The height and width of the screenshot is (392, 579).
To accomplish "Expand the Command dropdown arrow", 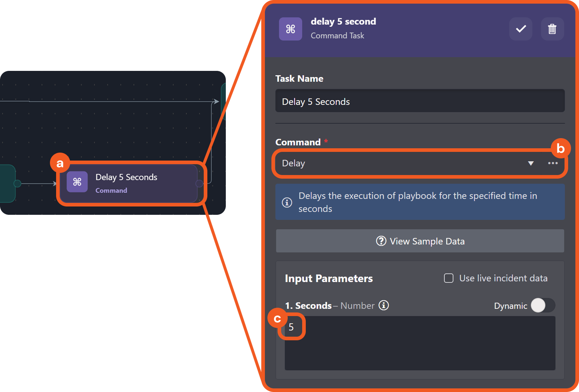I will click(531, 163).
